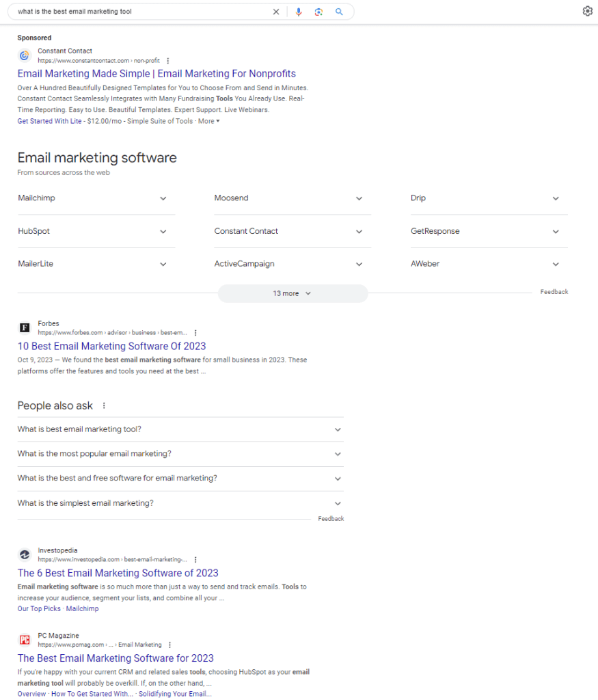Click the voice search microphone icon

[x=299, y=12]
